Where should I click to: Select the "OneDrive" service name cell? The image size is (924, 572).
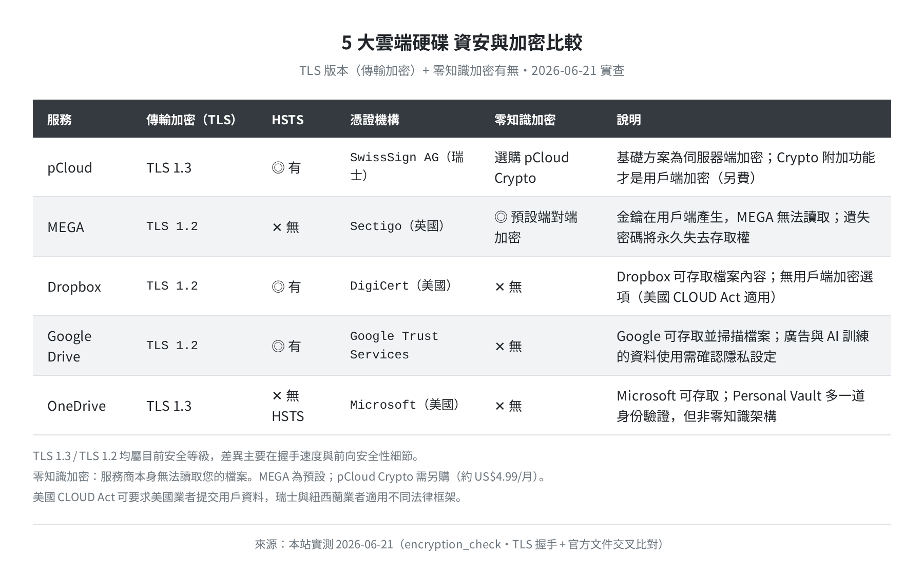[76, 406]
